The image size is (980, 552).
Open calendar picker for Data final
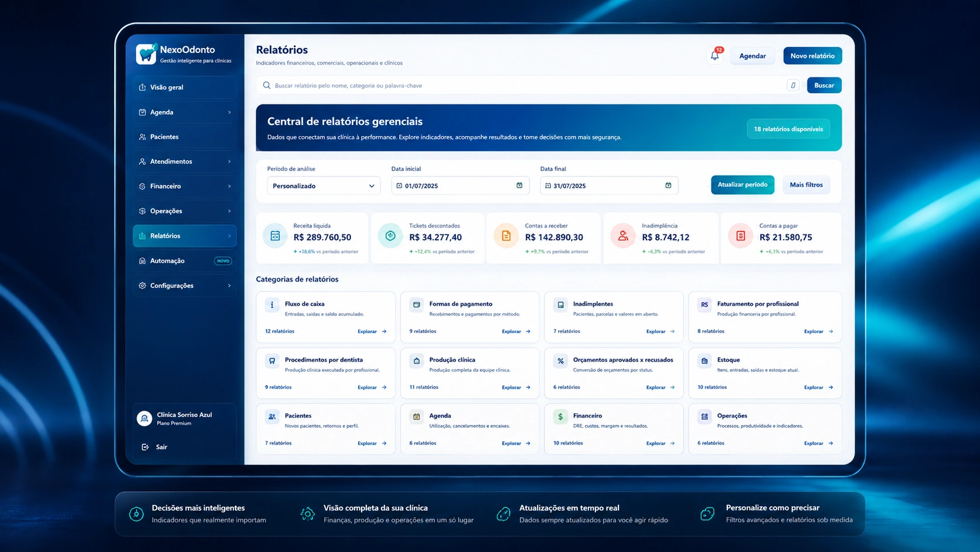[x=668, y=185]
